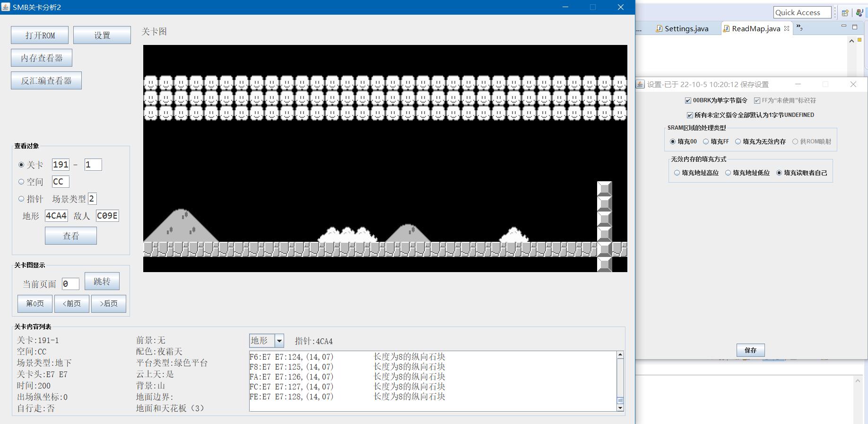
Task: Go to 第0页 first page
Action: point(35,304)
